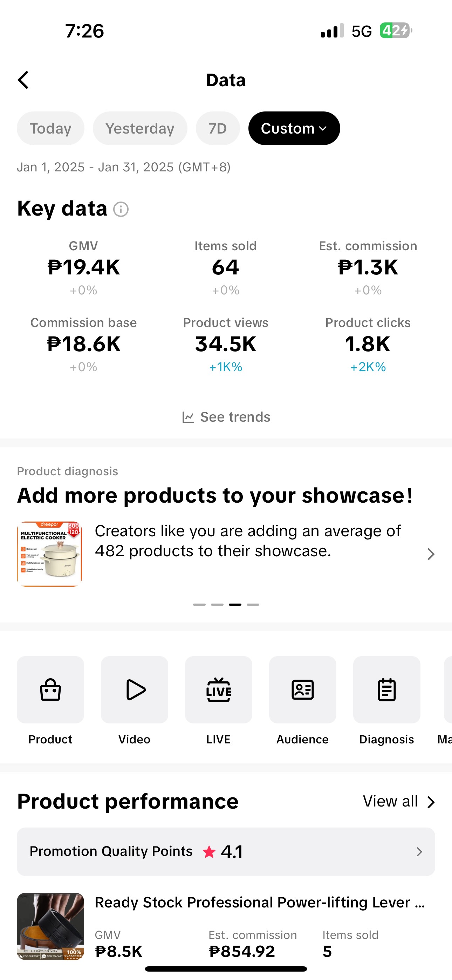Expand the Custom date range dropdown

click(x=294, y=129)
